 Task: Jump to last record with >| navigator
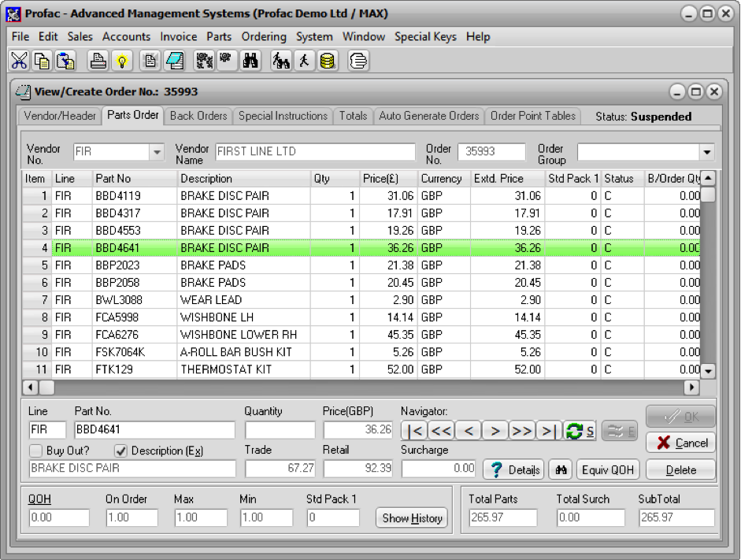click(x=548, y=431)
